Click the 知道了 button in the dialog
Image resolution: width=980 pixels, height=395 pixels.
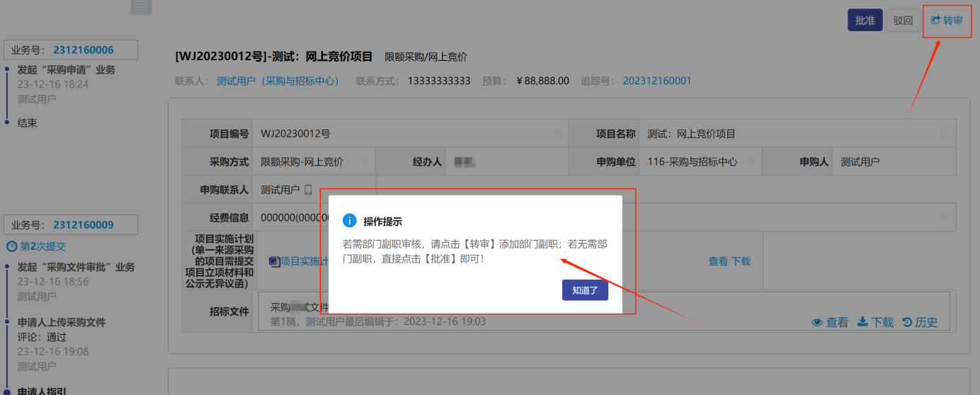(x=585, y=290)
